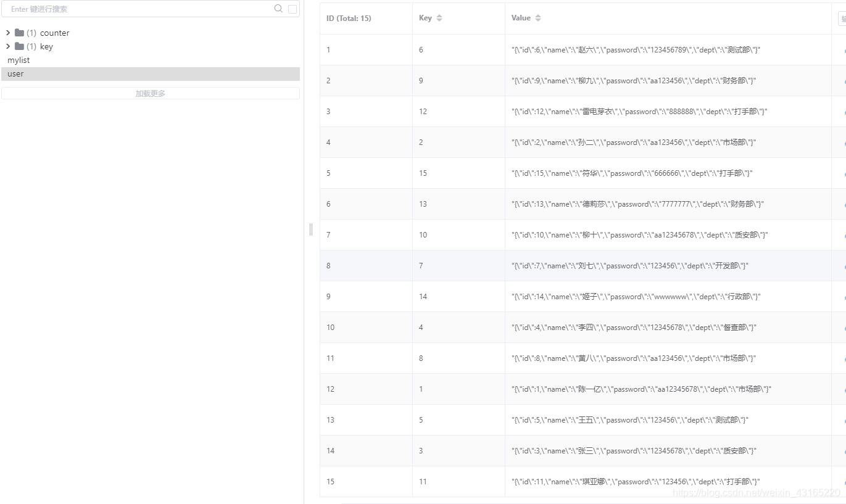Select value cell containing 符华
This screenshot has height=504, width=846.
pos(668,173)
